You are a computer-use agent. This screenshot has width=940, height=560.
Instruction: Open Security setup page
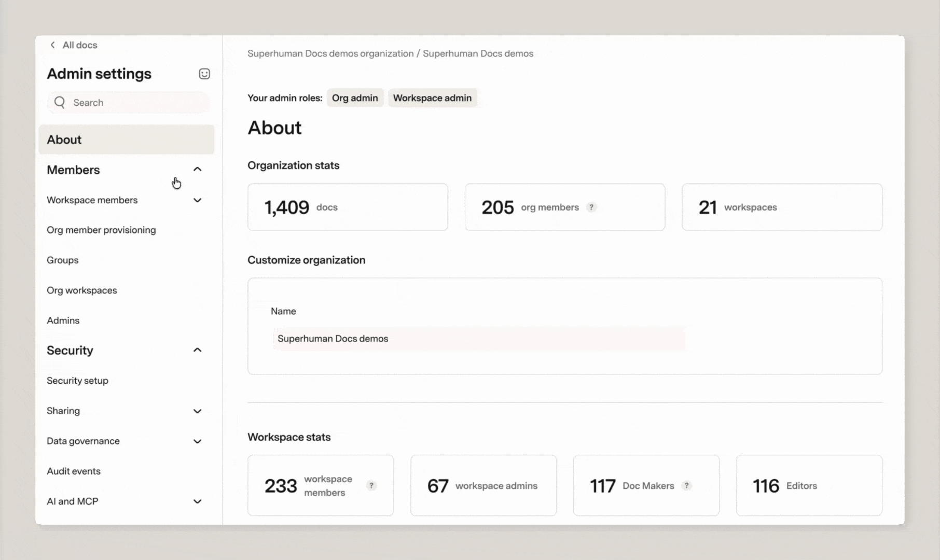[77, 381]
